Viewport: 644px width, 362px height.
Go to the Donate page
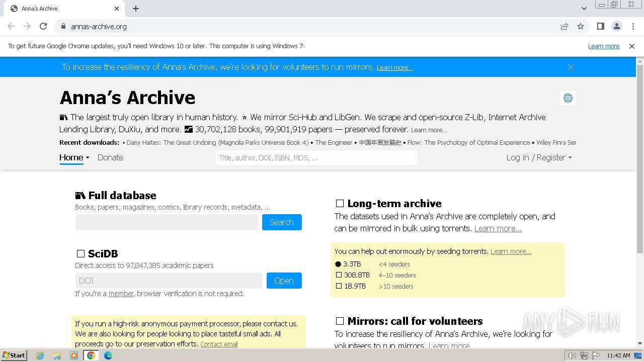pos(110,157)
